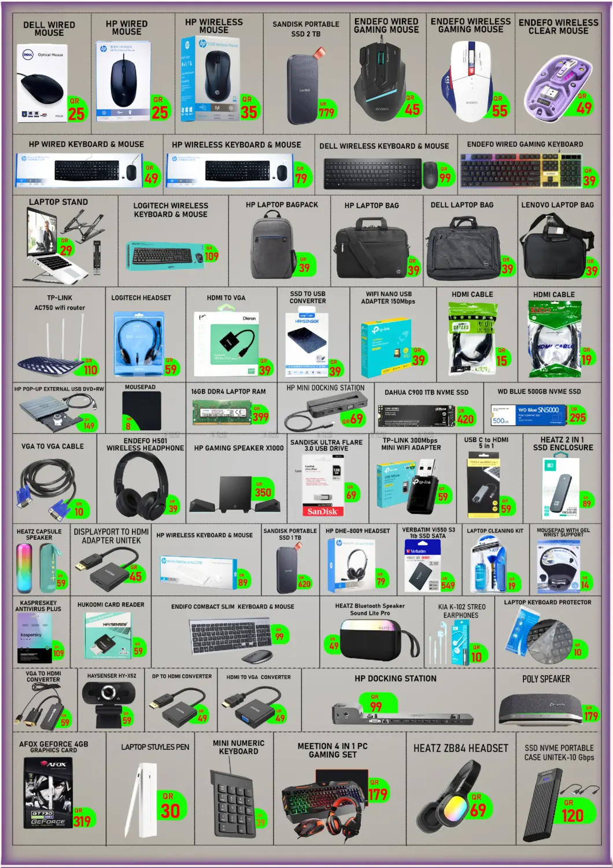Click the "HP GAMING SPEAKER X1000" title
This screenshot has width=613, height=868.
pyautogui.click(x=239, y=448)
